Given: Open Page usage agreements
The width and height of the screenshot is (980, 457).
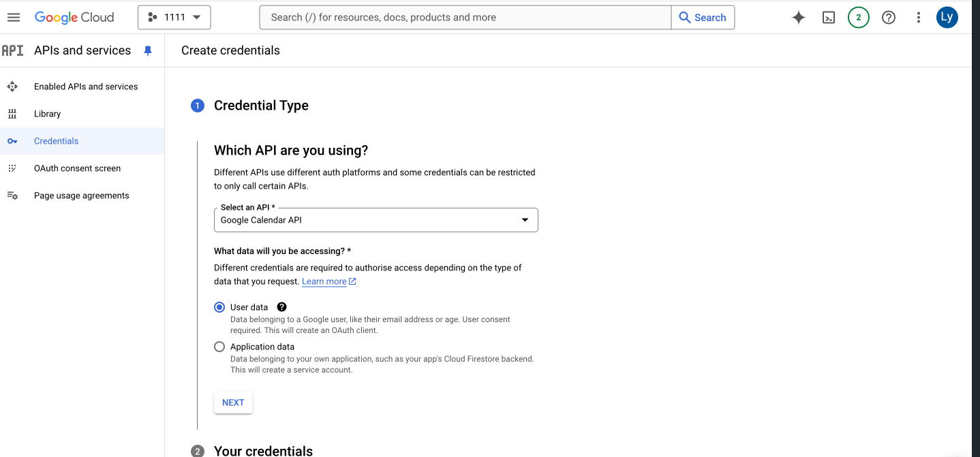Looking at the screenshot, I should click(x=81, y=195).
